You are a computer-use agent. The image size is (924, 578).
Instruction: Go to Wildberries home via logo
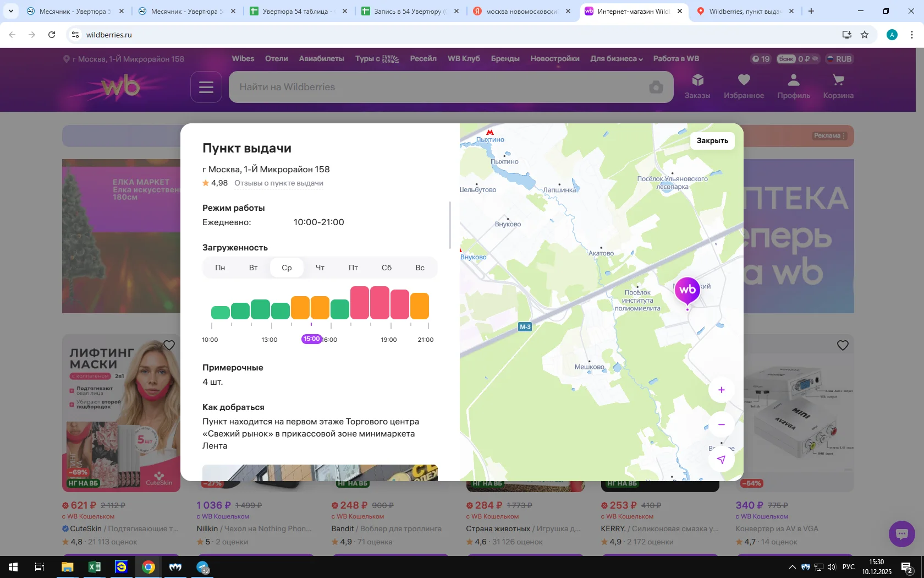click(120, 86)
